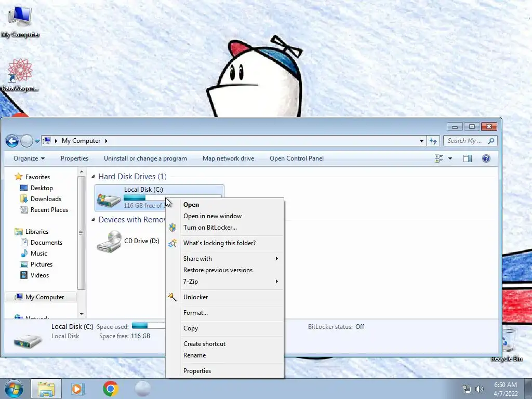The height and width of the screenshot is (399, 532).
Task: Choose Unlocker from context menu
Action: pos(224,297)
